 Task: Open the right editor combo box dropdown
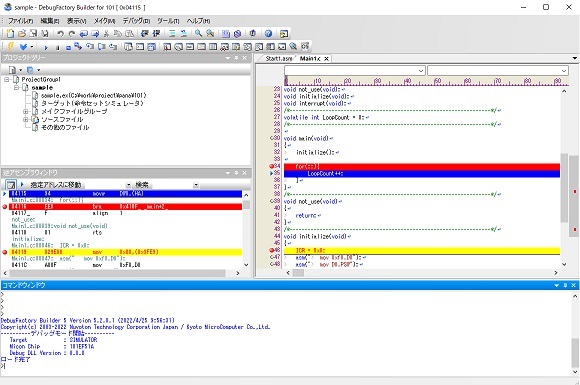(x=563, y=71)
